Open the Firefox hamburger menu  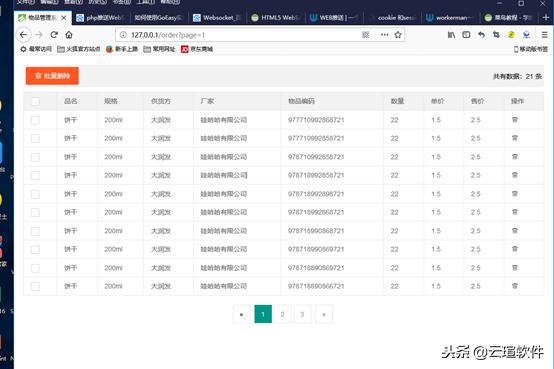pyautogui.click(x=544, y=35)
